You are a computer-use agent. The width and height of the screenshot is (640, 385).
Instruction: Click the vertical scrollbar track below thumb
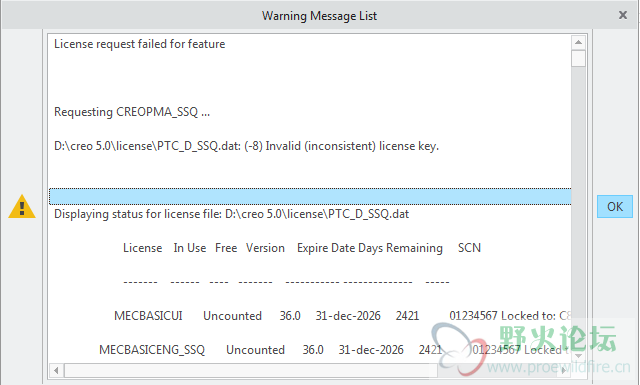[x=578, y=208]
